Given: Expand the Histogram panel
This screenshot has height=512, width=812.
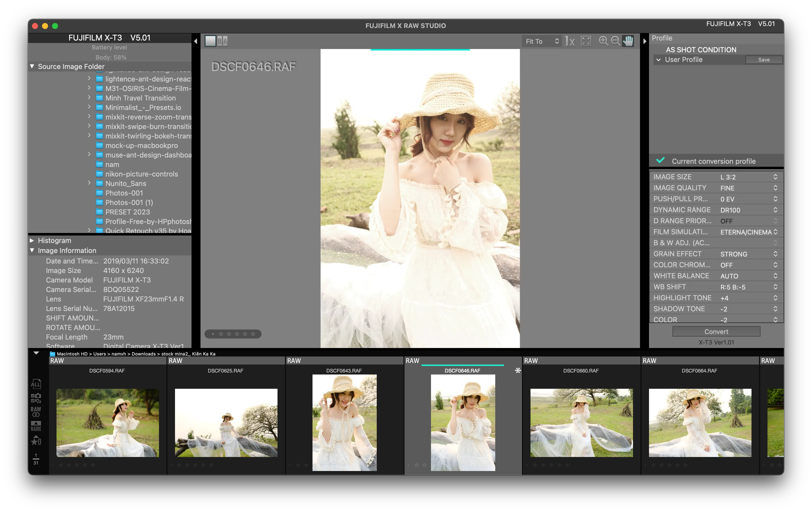Looking at the screenshot, I should 32,240.
